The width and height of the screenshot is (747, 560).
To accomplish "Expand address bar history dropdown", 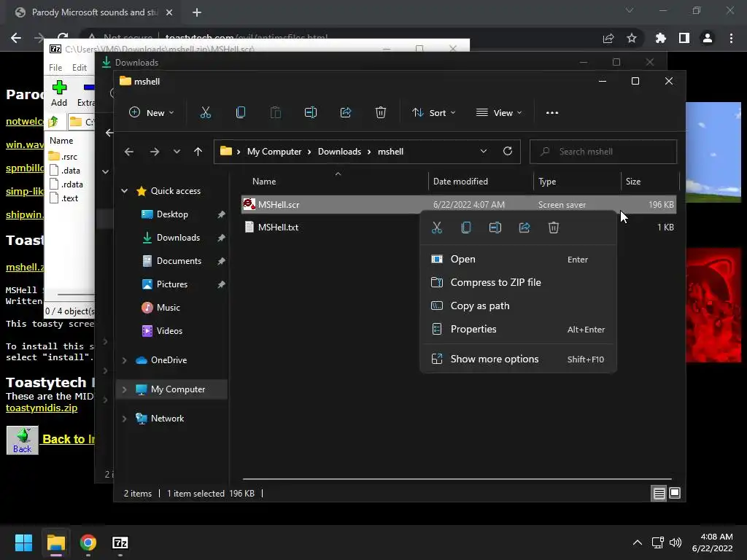I will (484, 152).
